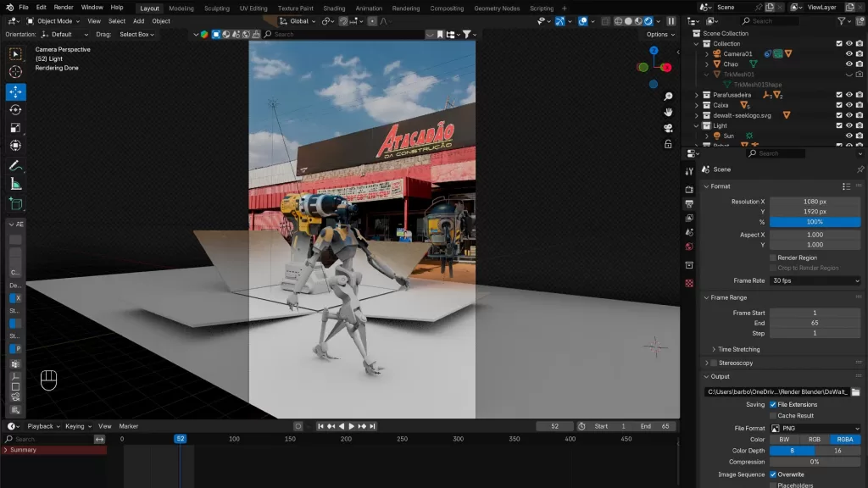Open the Object Mode dropdown

tap(53, 21)
